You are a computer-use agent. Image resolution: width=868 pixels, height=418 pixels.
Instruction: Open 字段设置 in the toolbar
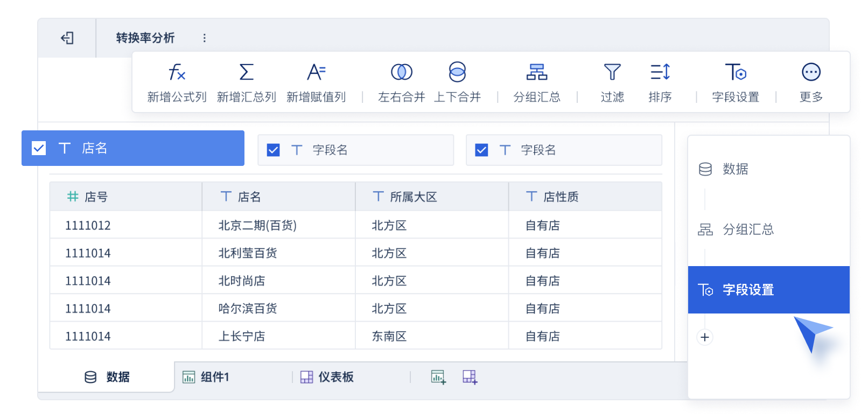click(x=736, y=72)
